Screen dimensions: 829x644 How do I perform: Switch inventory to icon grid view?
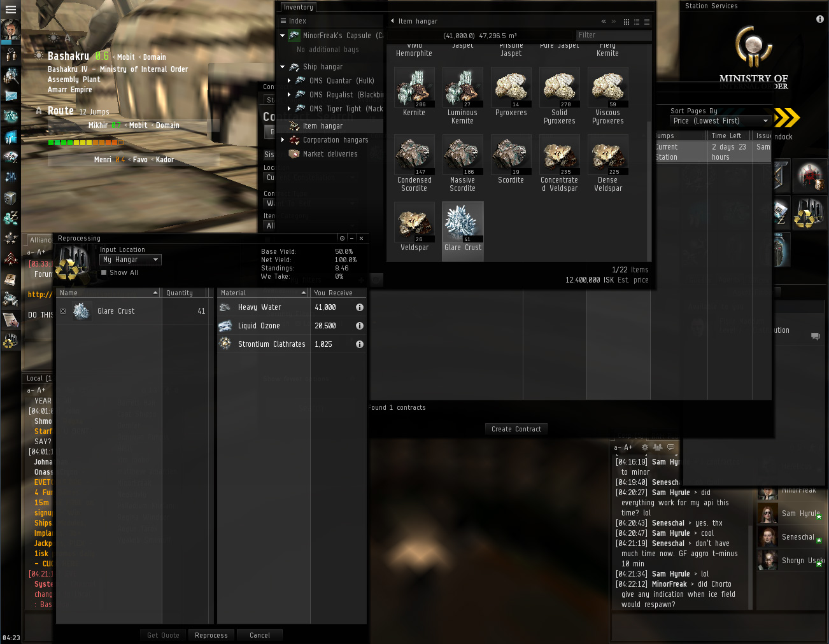coord(627,22)
